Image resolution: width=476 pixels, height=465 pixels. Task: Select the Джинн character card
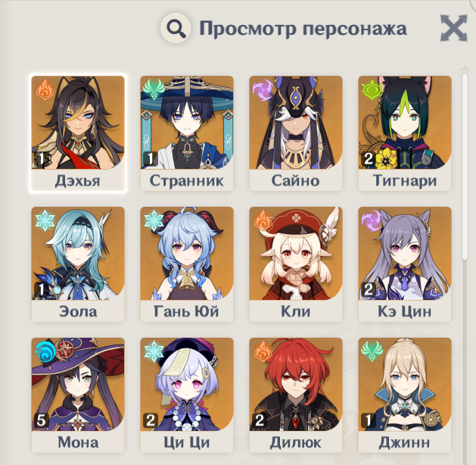(405, 395)
